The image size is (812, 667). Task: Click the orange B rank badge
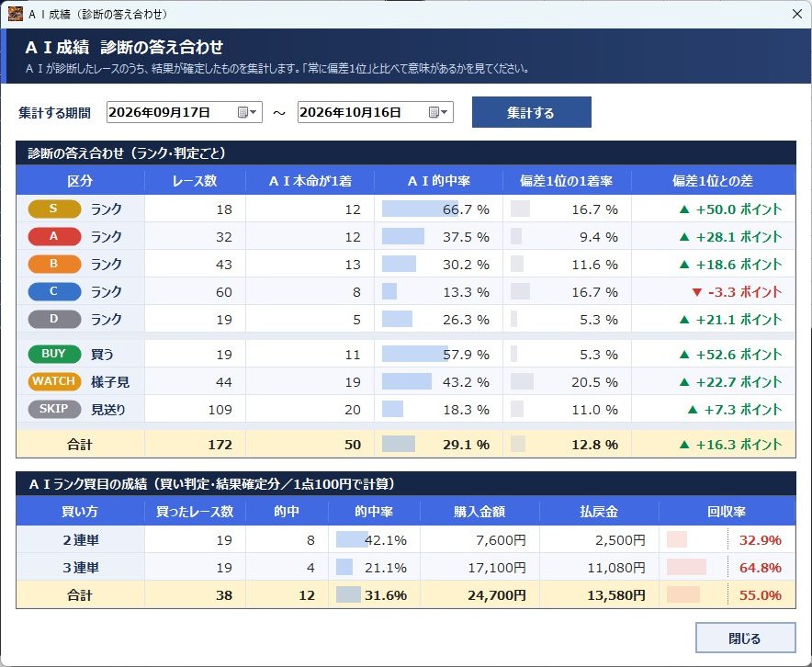[54, 264]
